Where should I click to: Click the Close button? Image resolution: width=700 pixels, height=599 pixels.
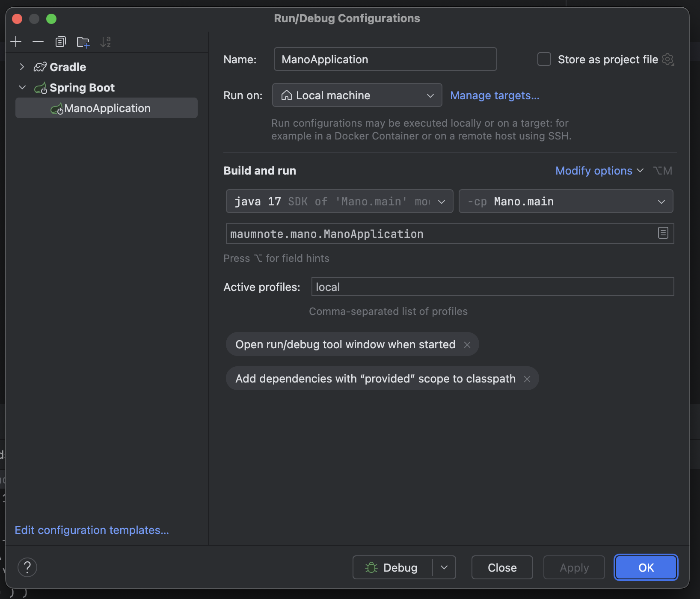(502, 567)
